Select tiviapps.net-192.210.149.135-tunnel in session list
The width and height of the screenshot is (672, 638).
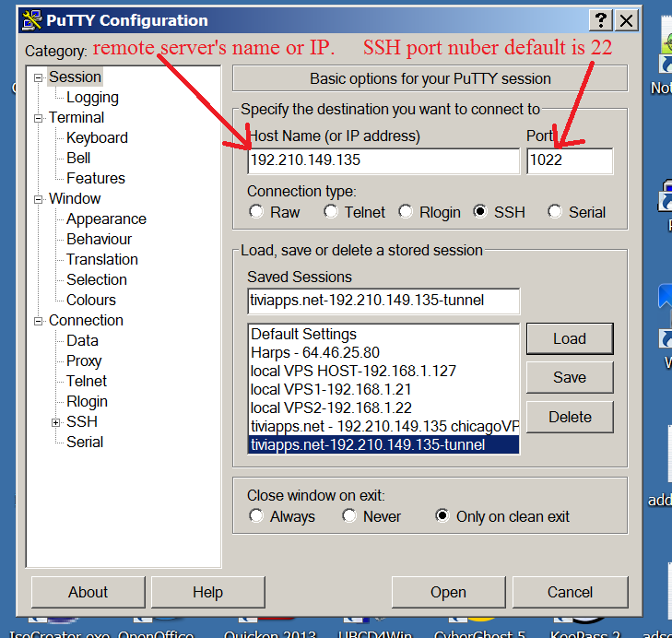point(383,444)
